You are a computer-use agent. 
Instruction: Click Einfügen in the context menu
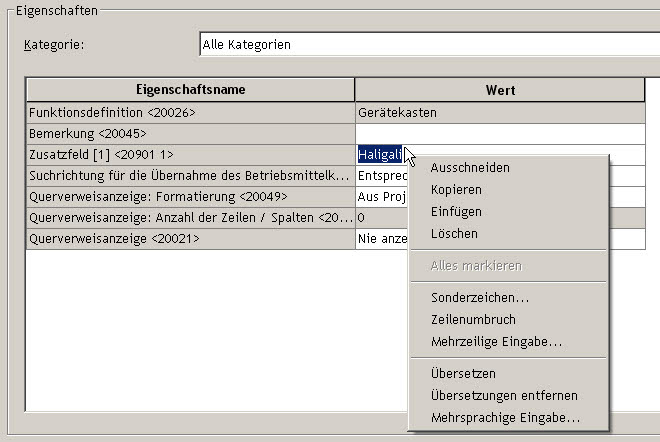point(456,211)
